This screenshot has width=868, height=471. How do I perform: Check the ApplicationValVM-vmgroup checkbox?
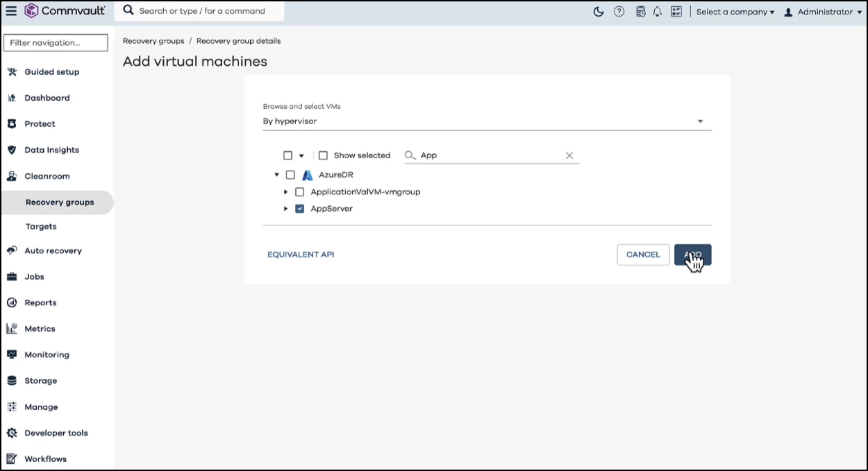pyautogui.click(x=300, y=192)
